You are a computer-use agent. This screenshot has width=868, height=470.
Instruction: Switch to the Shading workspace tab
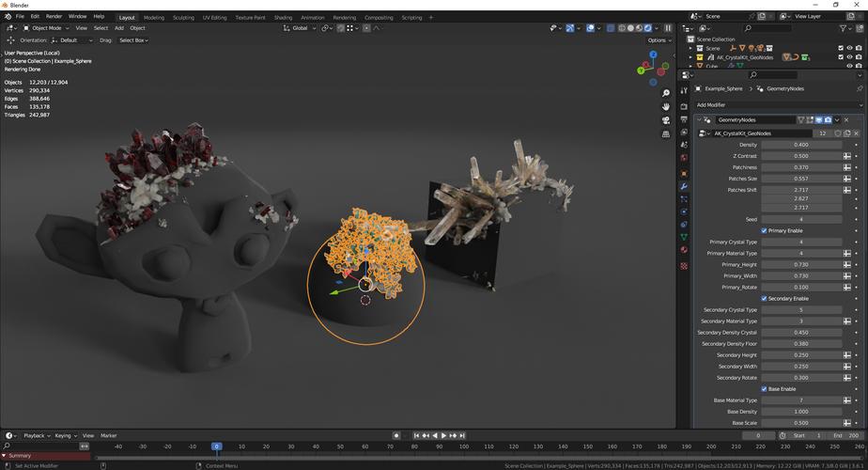(283, 18)
